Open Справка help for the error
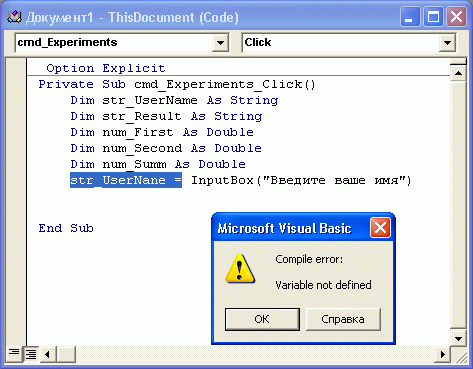Image resolution: width=473 pixels, height=369 pixels. point(343,319)
